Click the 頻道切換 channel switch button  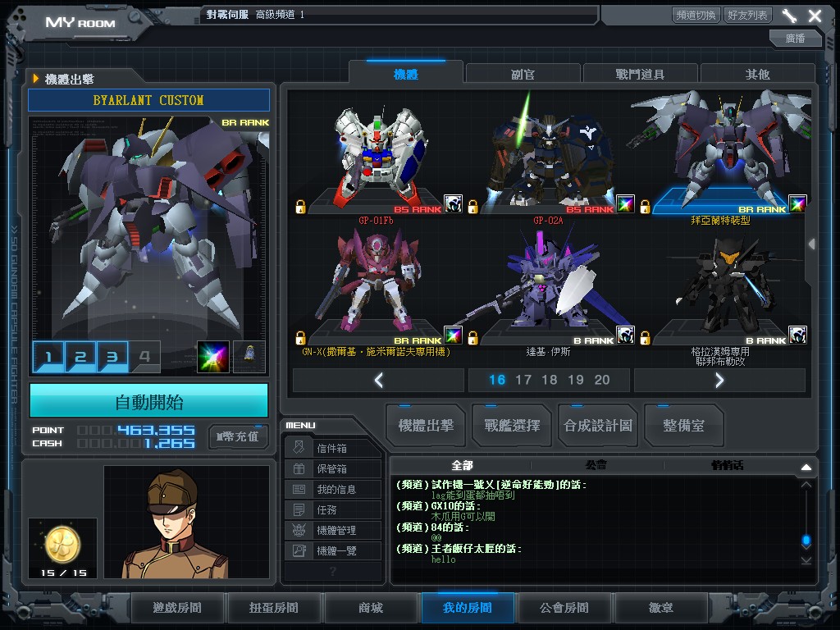tap(696, 15)
